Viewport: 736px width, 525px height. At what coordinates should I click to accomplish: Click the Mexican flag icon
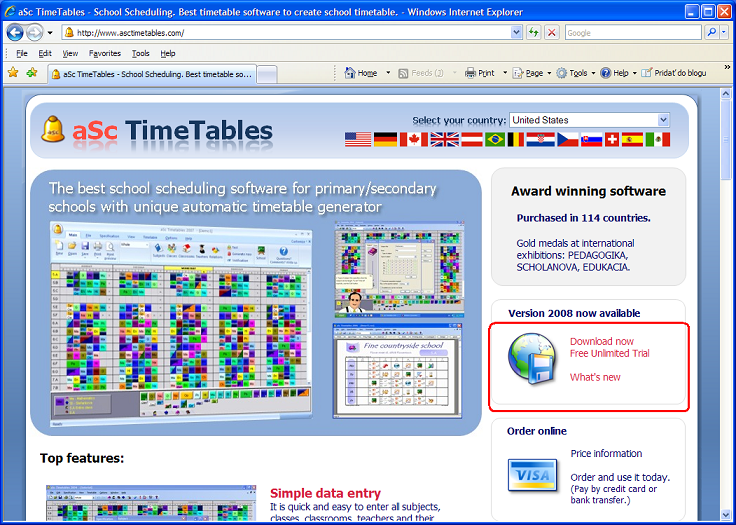[657, 140]
